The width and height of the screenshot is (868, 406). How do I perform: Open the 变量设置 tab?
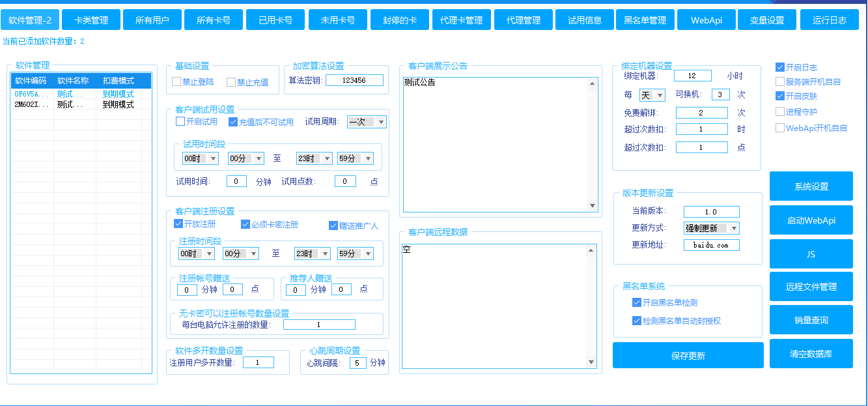[767, 20]
